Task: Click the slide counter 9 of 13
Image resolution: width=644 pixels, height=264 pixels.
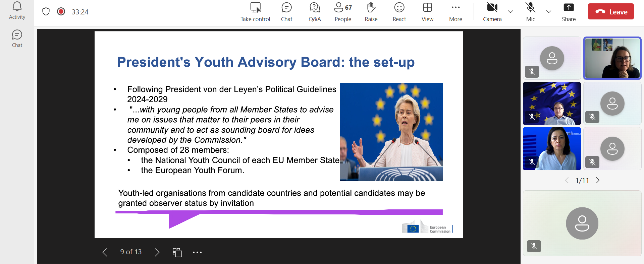Action: [x=131, y=252]
